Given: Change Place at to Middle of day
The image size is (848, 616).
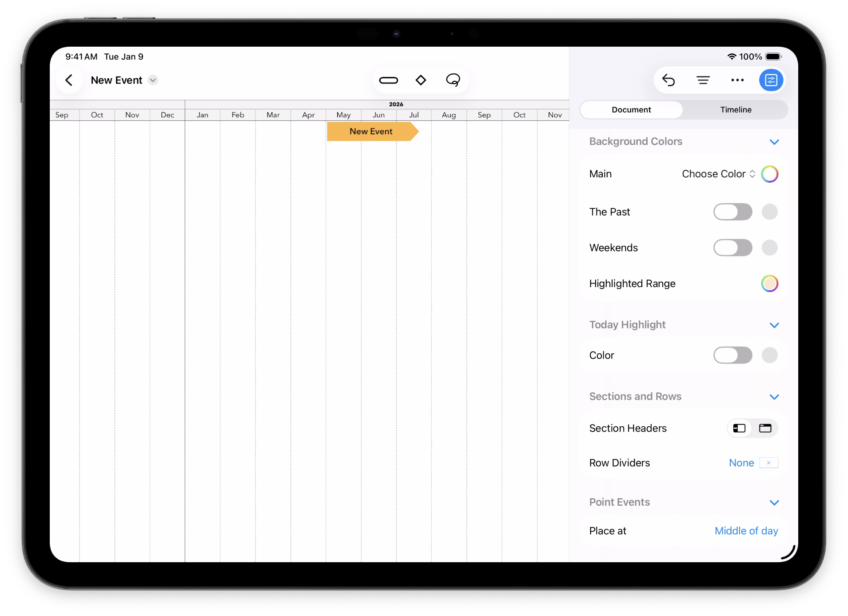Looking at the screenshot, I should (x=746, y=531).
